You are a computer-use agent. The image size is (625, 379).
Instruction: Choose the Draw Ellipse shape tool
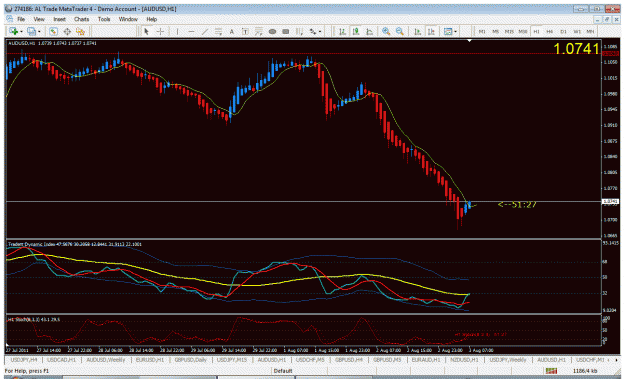pos(272,31)
